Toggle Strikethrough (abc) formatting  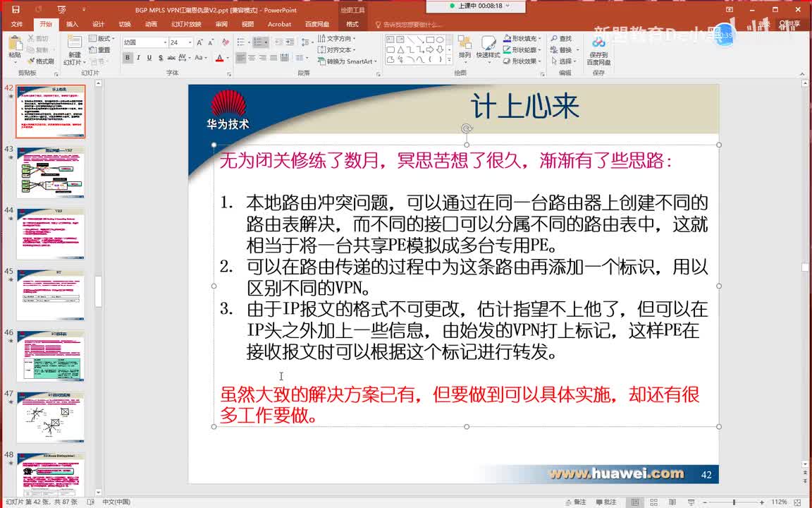pos(171,58)
